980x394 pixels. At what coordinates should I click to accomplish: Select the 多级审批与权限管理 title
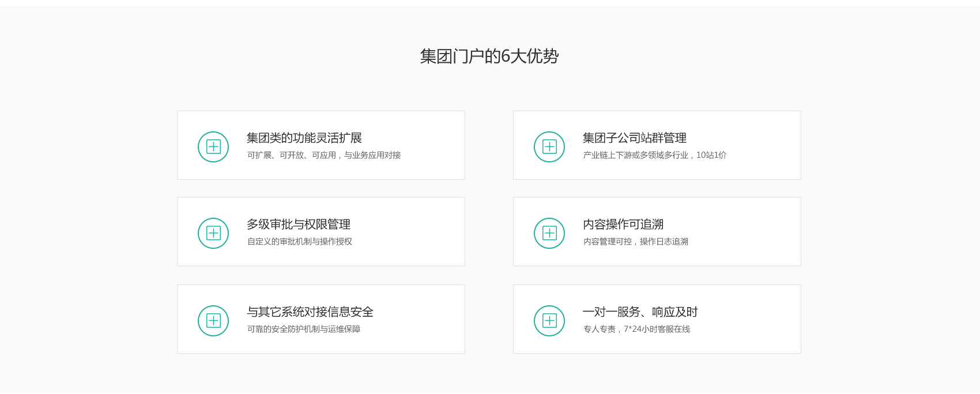(298, 225)
